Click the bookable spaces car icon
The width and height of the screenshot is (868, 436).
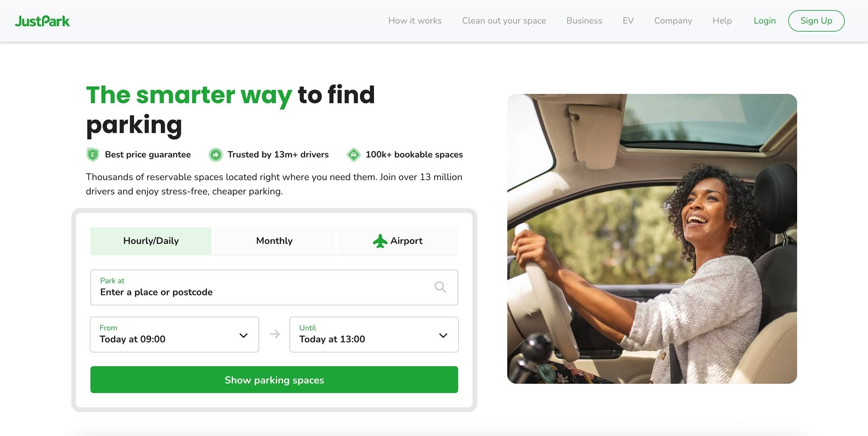point(354,155)
